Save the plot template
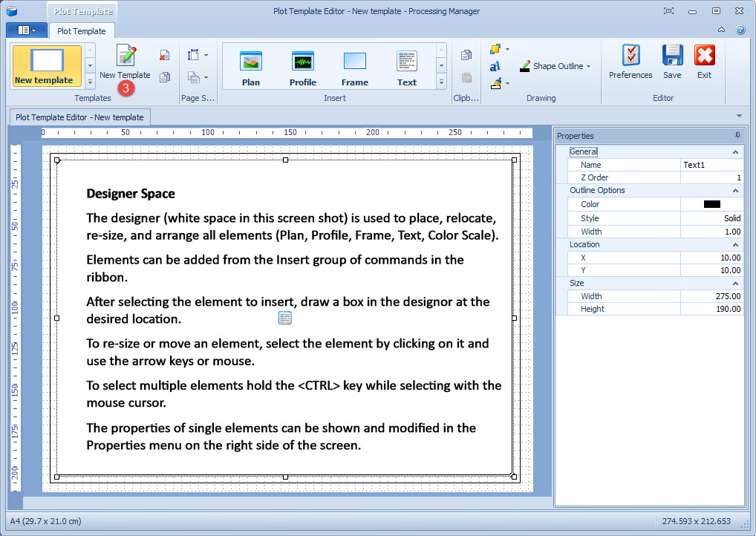The height and width of the screenshot is (536, 756). pos(672,62)
